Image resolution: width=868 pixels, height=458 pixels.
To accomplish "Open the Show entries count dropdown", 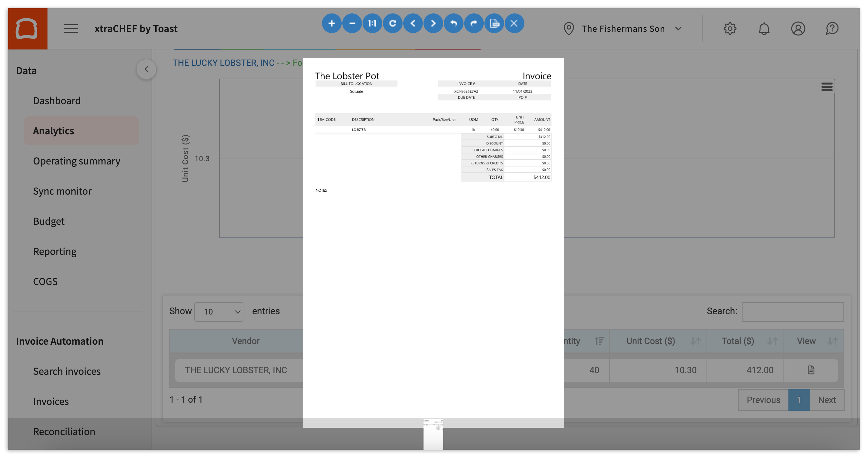I will [x=219, y=312].
